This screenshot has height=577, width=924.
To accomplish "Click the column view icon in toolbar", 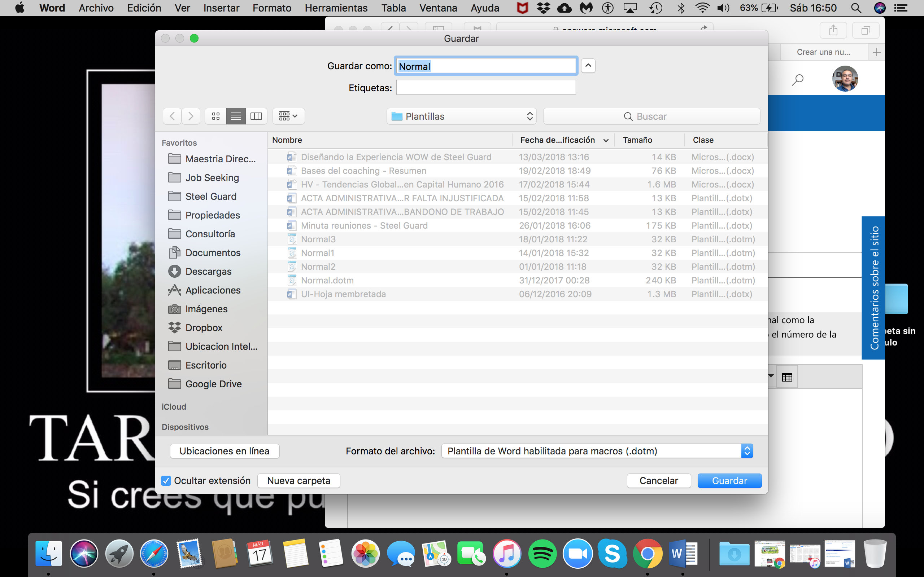I will [x=256, y=116].
